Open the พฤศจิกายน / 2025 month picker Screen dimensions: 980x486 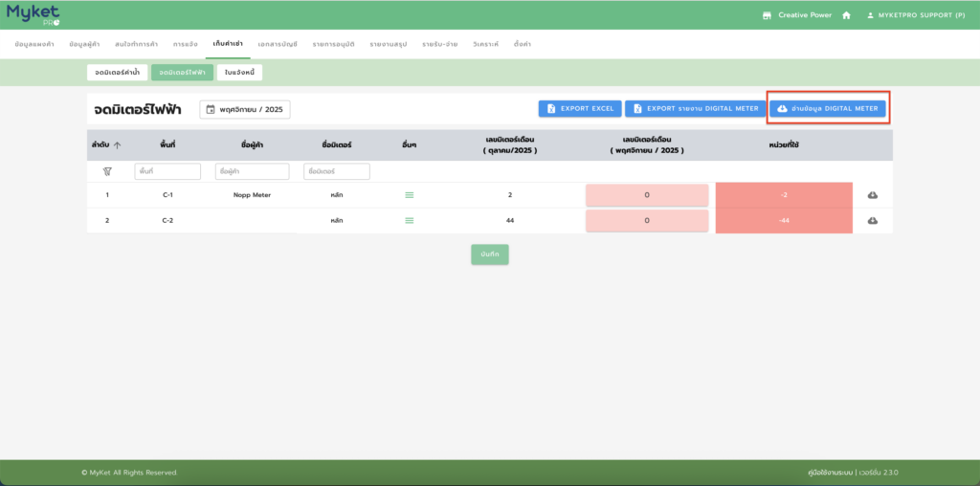point(245,109)
